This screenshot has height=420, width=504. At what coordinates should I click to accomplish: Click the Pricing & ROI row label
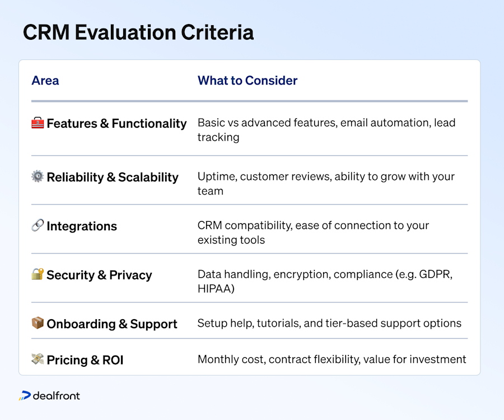pos(84,360)
